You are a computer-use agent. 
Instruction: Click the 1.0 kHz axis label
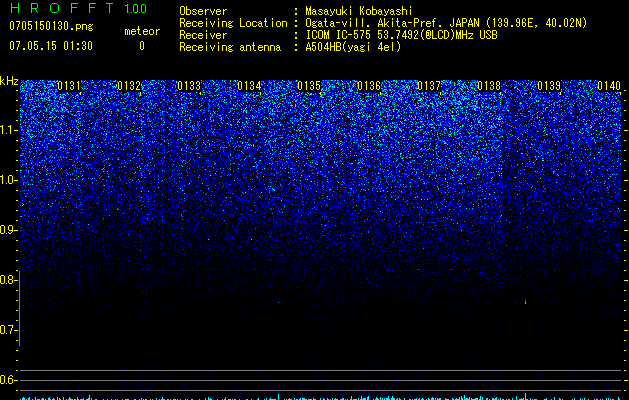(9, 180)
